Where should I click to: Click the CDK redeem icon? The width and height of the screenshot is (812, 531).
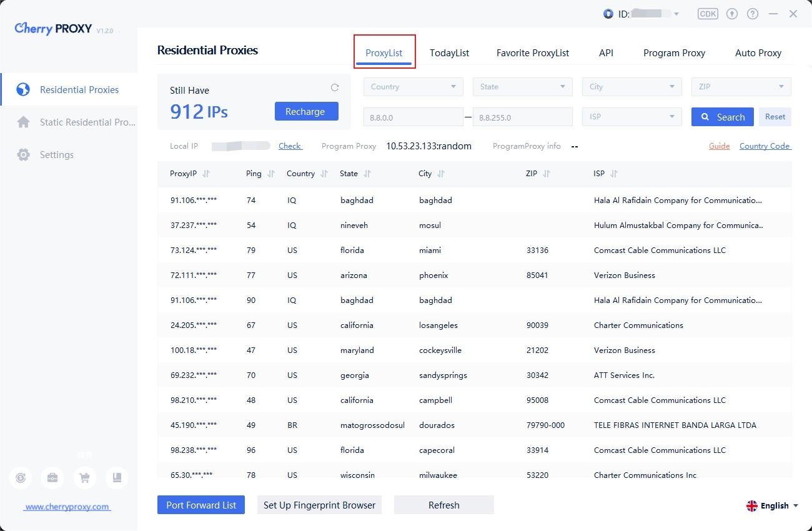[x=707, y=14]
